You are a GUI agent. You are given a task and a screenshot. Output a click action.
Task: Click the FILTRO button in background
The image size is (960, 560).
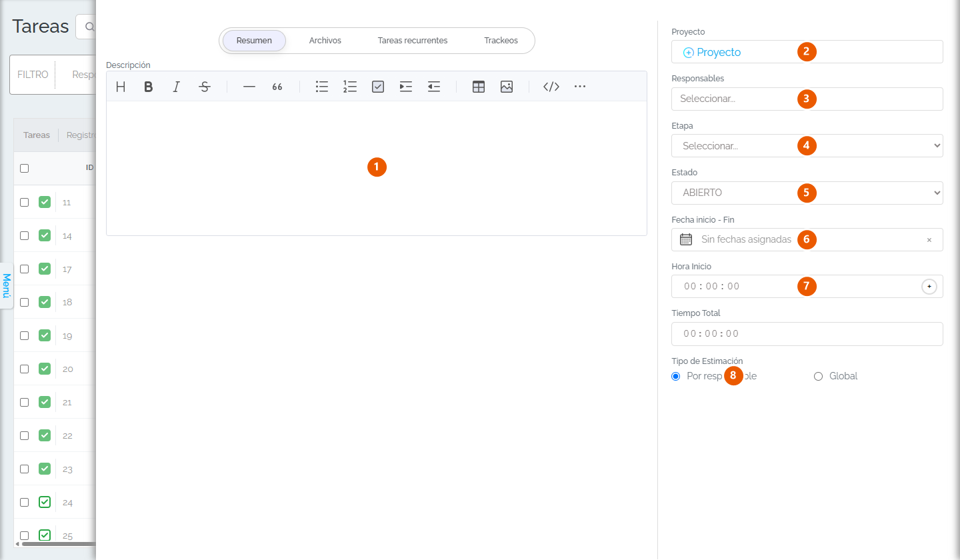click(x=33, y=75)
